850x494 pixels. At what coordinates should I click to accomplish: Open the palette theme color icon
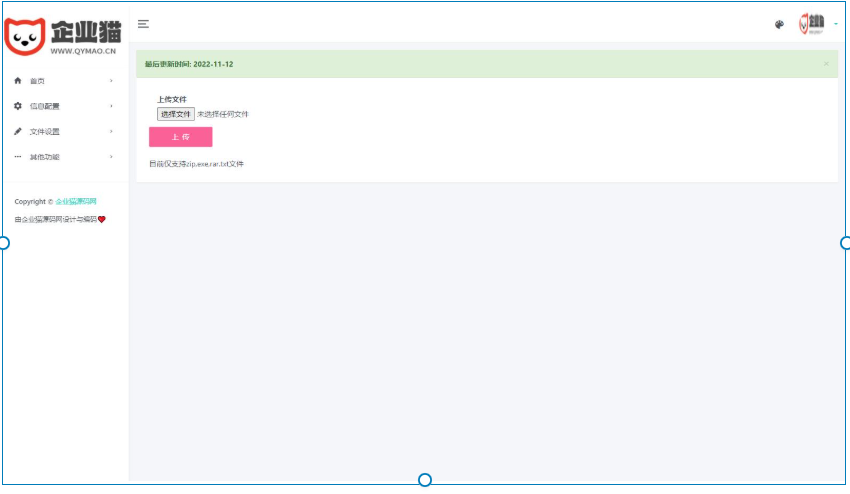tap(779, 24)
